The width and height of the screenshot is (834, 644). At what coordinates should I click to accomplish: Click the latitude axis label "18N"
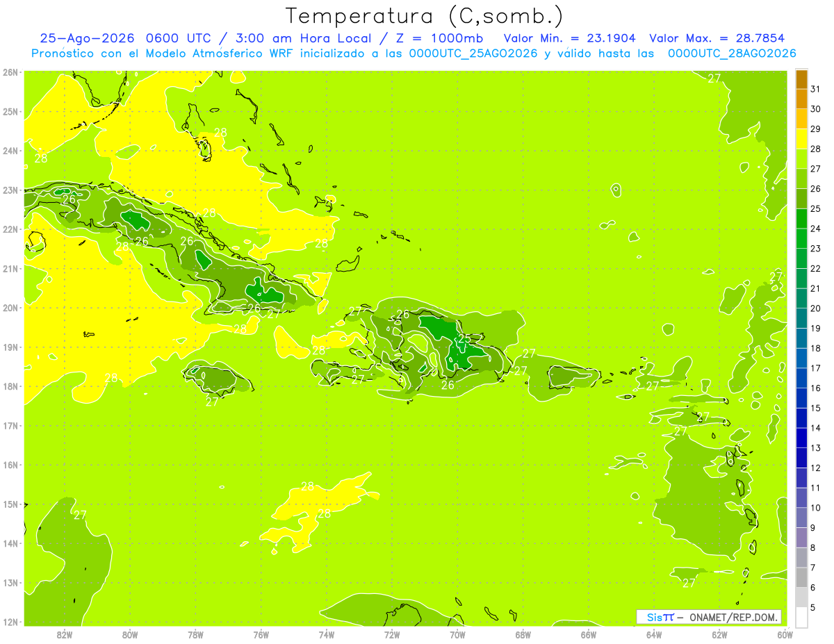(x=10, y=386)
